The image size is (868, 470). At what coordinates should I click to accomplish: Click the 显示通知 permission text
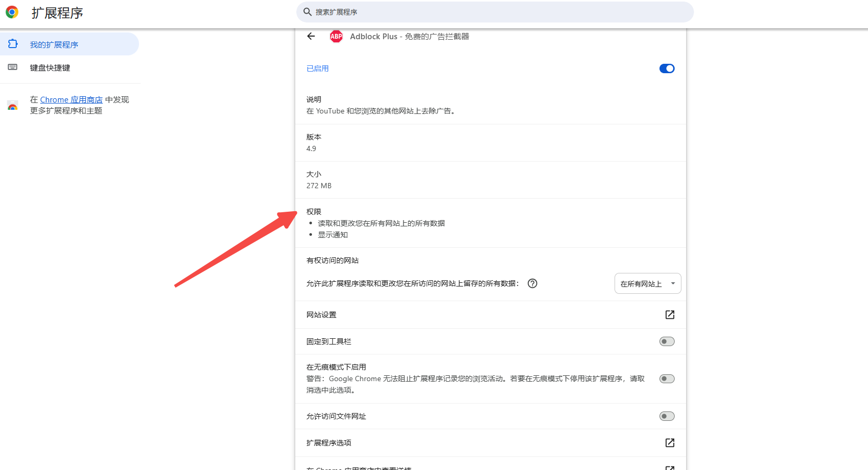333,235
